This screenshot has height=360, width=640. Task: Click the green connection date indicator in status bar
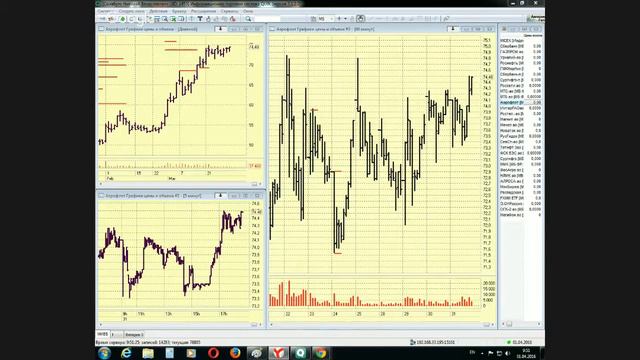519,342
